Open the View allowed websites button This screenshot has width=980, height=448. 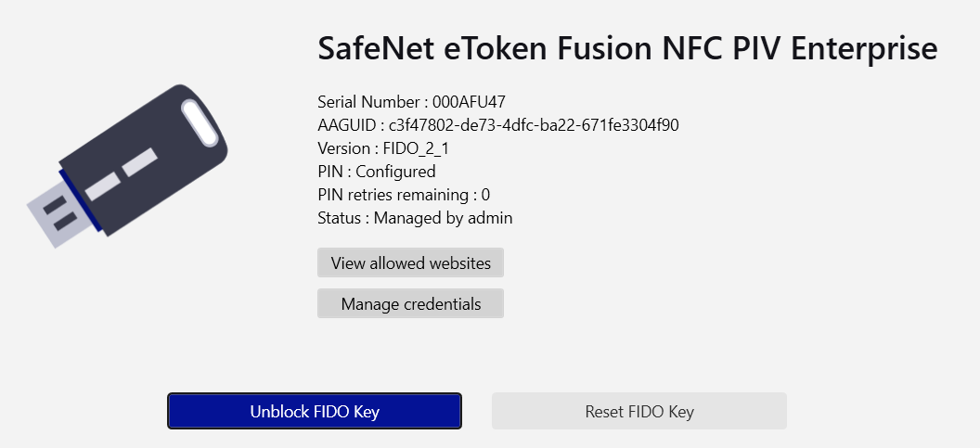coord(410,262)
